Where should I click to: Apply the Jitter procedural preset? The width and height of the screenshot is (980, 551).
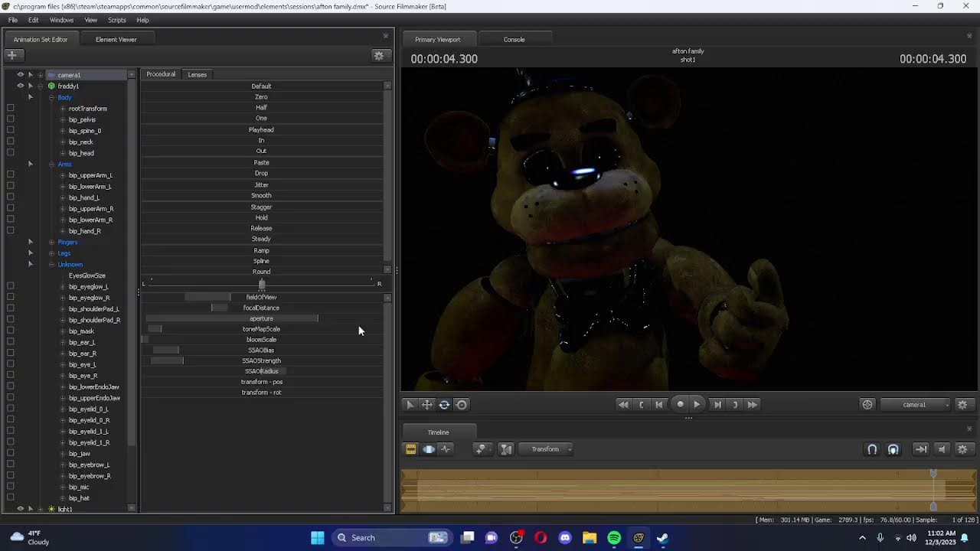pyautogui.click(x=262, y=184)
